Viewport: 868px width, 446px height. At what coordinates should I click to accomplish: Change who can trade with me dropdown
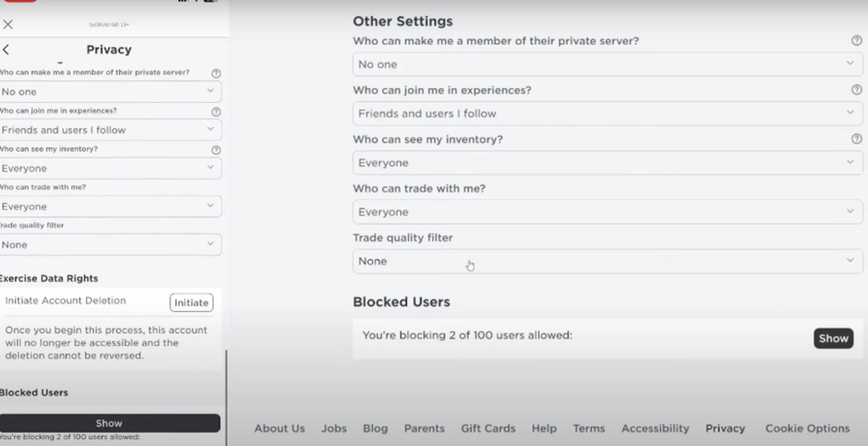pyautogui.click(x=607, y=211)
